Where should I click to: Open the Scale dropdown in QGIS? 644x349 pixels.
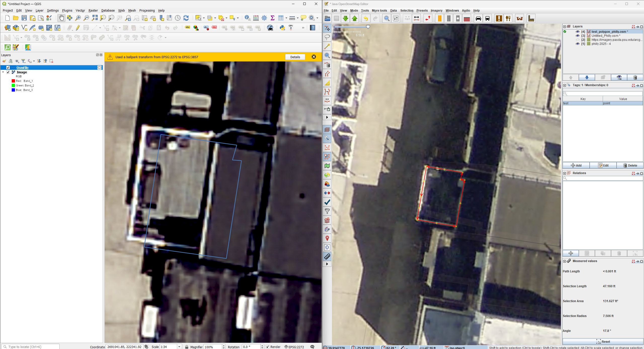(179, 347)
